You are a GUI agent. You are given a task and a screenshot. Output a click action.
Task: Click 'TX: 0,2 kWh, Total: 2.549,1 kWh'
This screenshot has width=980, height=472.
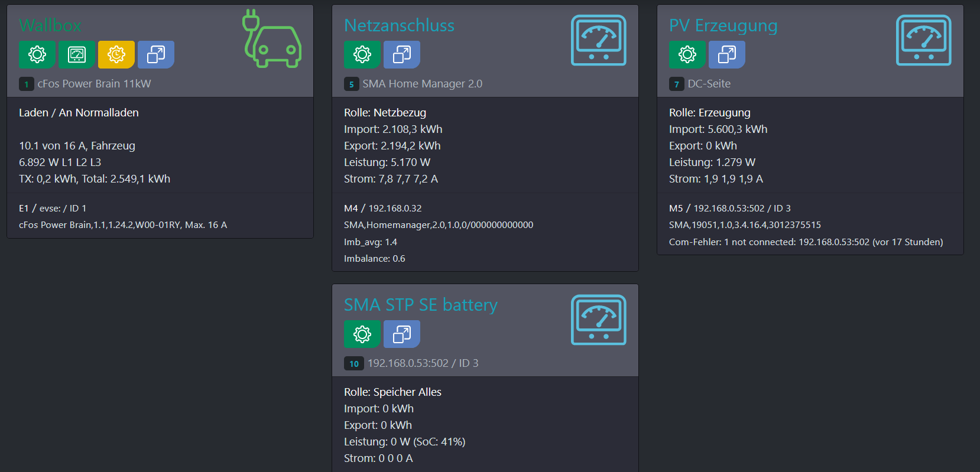tap(95, 179)
